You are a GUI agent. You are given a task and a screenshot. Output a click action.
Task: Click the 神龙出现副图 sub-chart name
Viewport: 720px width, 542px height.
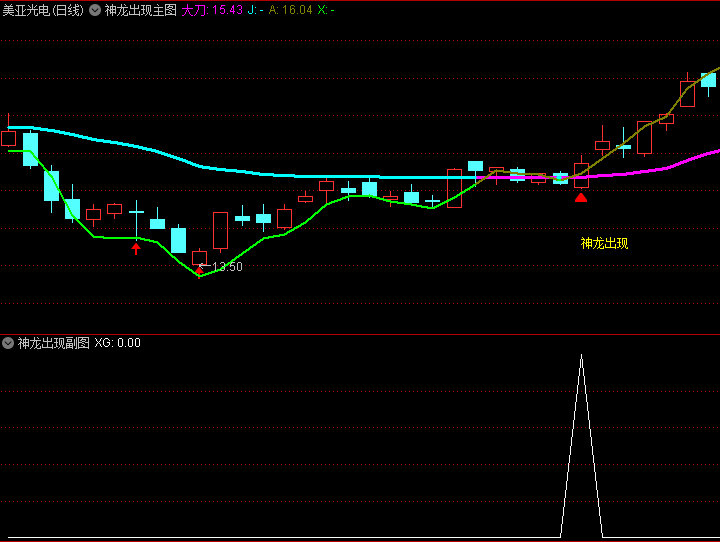coord(53,343)
